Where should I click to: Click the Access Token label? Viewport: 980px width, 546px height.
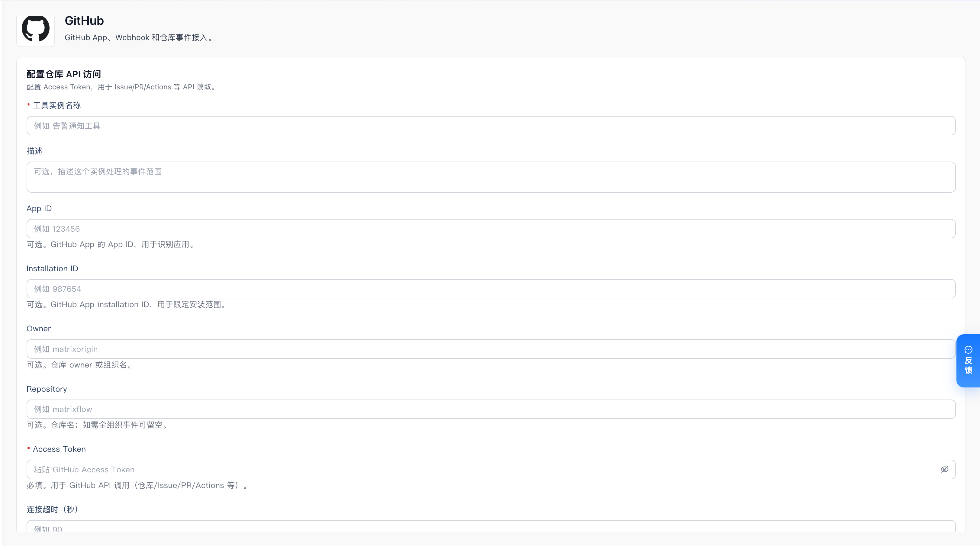click(x=59, y=449)
